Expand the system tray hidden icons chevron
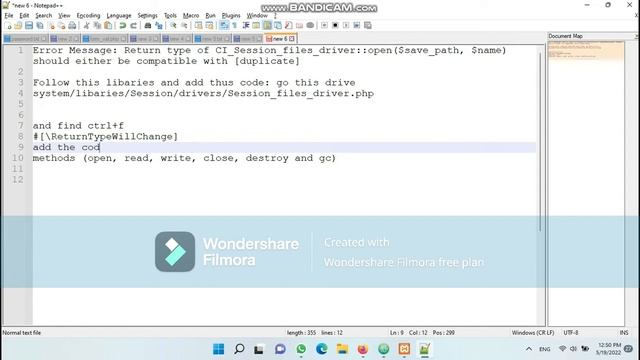The height and width of the screenshot is (360, 640). click(x=529, y=349)
